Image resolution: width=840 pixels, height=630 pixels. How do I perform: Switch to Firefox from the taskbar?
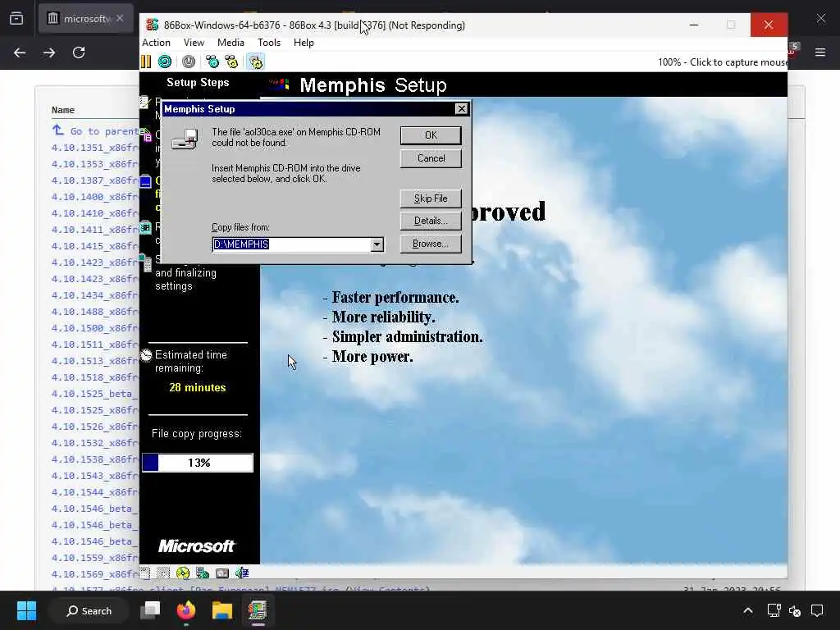click(x=186, y=610)
